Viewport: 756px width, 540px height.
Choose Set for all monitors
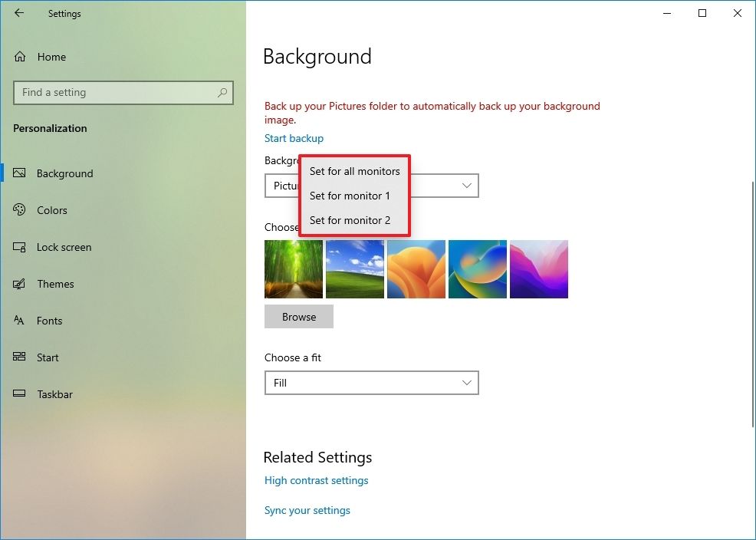(354, 171)
